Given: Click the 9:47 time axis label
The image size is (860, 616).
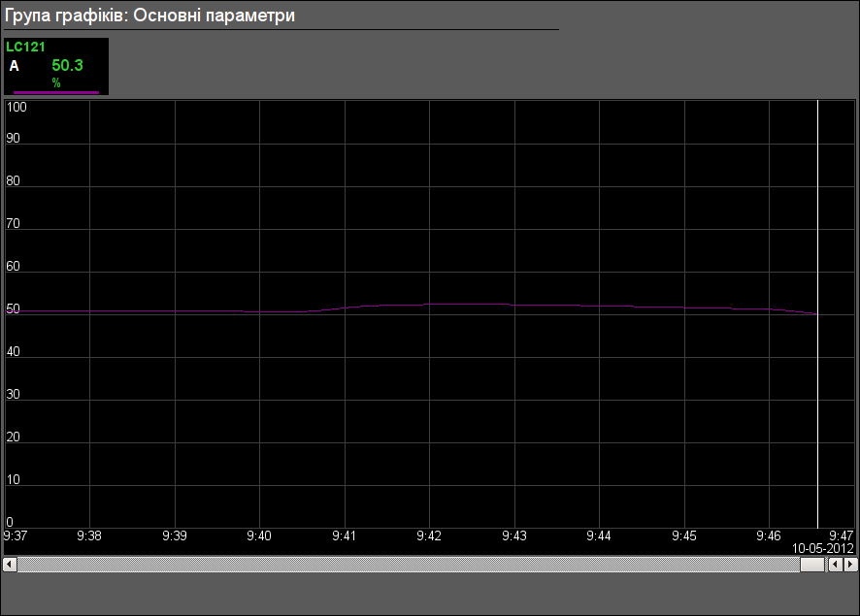Looking at the screenshot, I should 842,535.
